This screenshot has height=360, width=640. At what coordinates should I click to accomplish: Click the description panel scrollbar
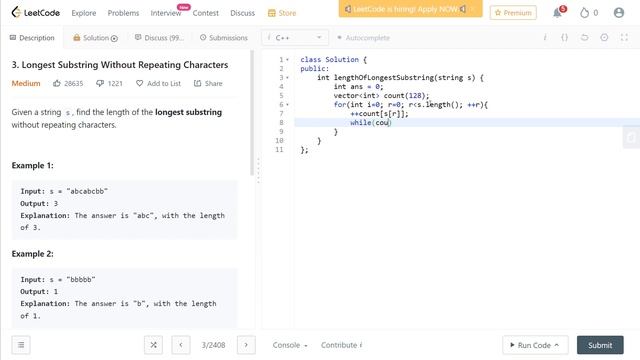coord(252,113)
